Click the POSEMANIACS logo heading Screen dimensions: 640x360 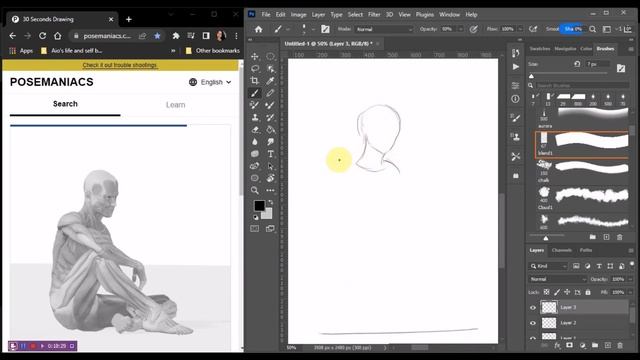click(x=52, y=82)
